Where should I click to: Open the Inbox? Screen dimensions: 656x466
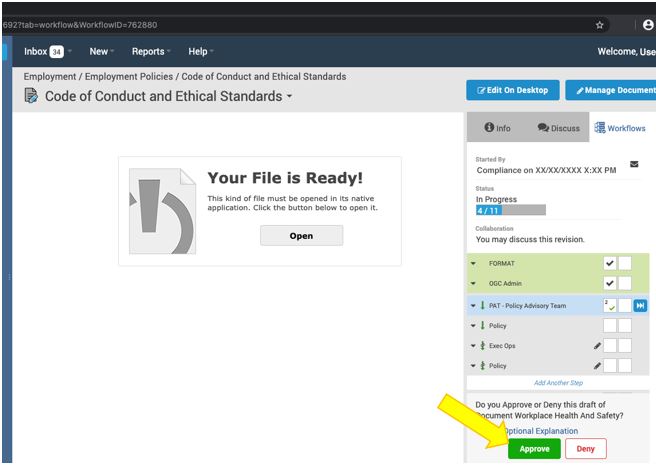click(x=36, y=51)
